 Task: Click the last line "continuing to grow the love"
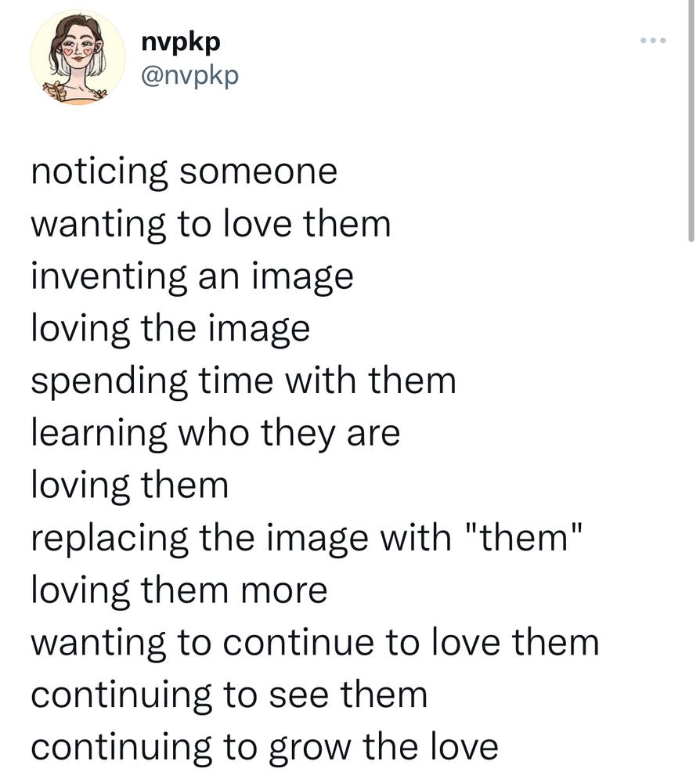tap(265, 747)
